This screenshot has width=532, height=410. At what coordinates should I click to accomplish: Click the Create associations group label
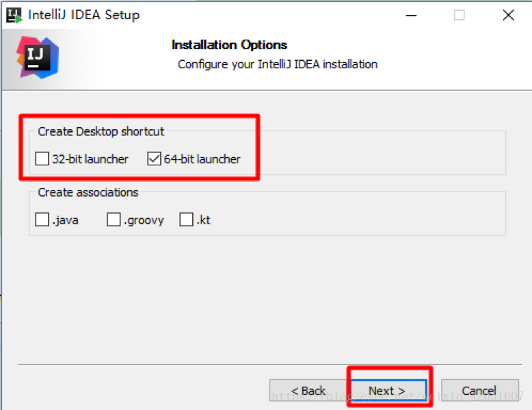pyautogui.click(x=88, y=192)
